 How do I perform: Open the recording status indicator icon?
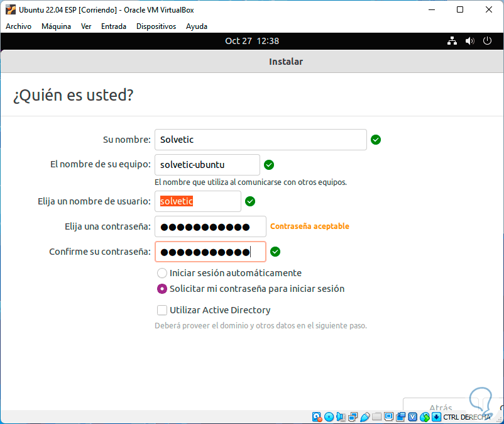click(400, 417)
